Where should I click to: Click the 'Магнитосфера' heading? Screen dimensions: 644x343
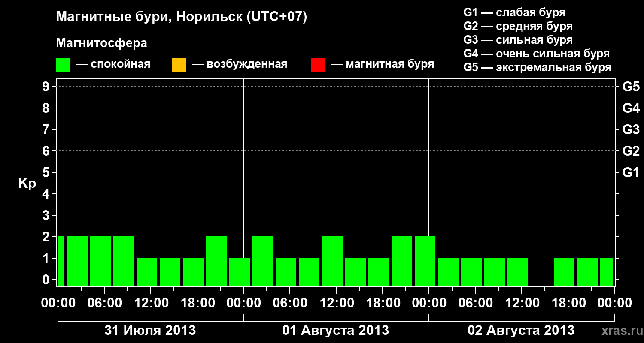[102, 43]
